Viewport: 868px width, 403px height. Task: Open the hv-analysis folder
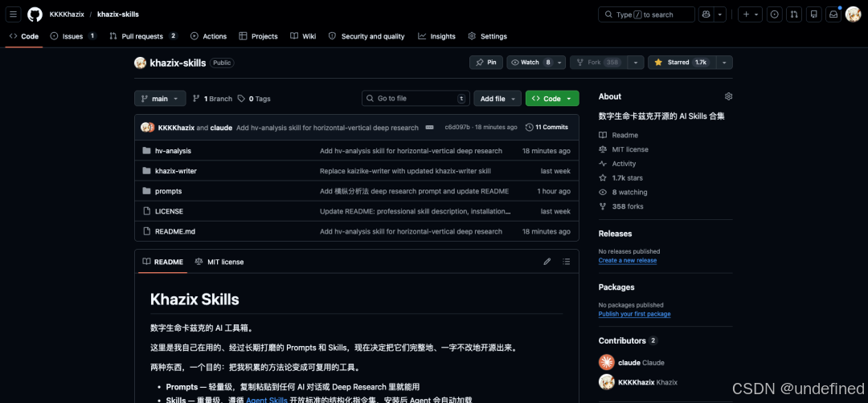174,151
